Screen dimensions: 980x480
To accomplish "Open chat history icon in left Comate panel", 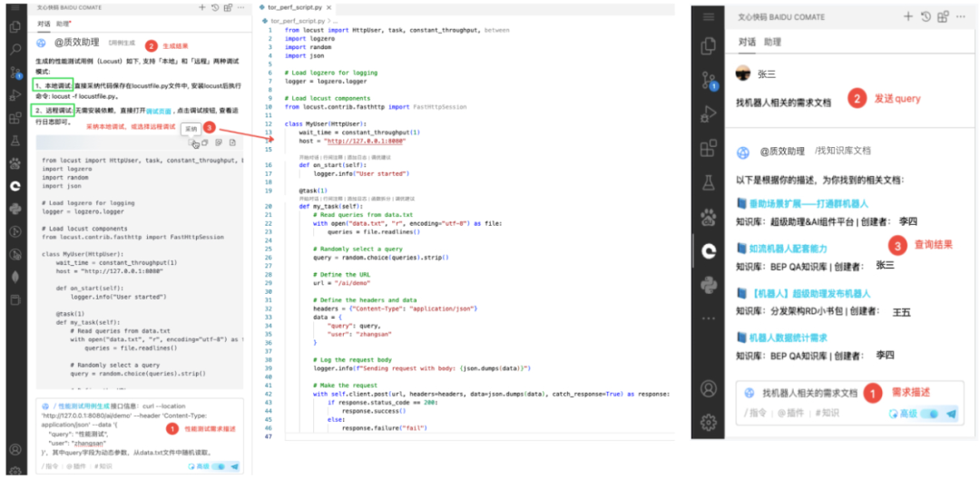I will [x=215, y=7].
